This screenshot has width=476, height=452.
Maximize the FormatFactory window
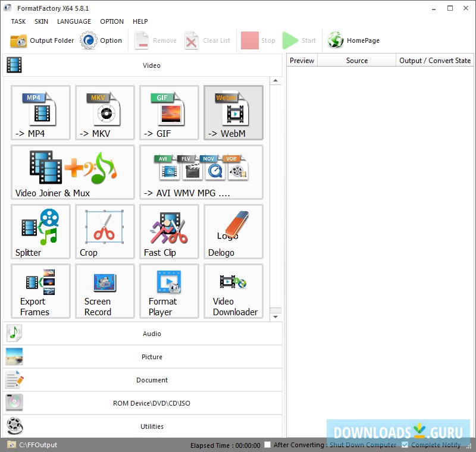tap(450, 8)
